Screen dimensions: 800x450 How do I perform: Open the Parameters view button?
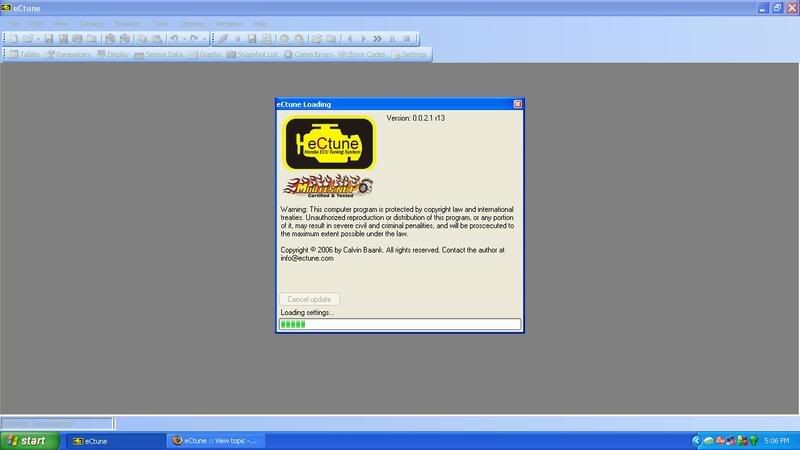68,54
